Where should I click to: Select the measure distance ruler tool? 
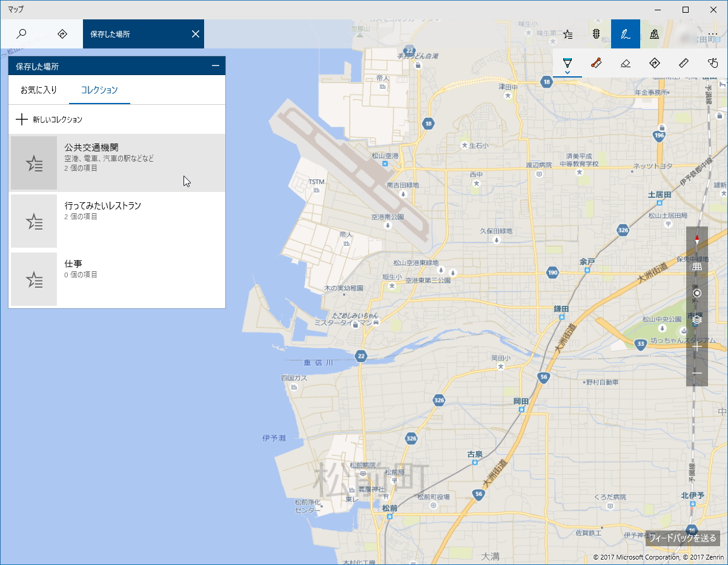point(684,63)
